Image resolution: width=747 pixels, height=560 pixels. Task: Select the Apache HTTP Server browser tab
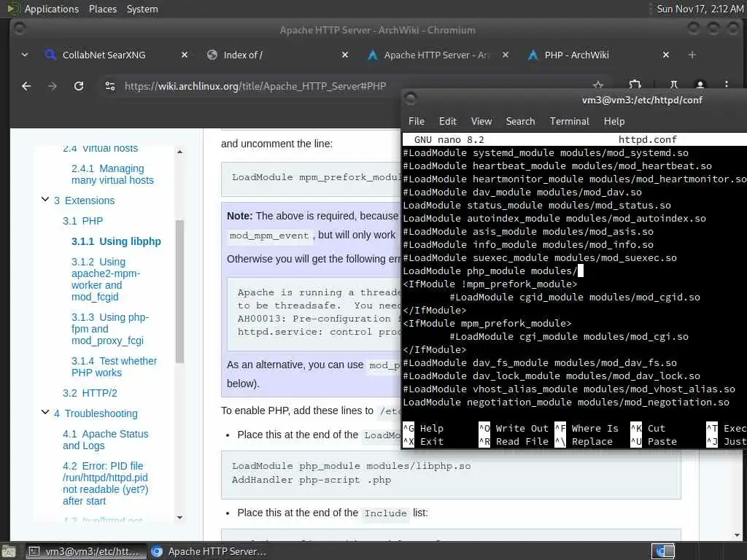pos(436,55)
